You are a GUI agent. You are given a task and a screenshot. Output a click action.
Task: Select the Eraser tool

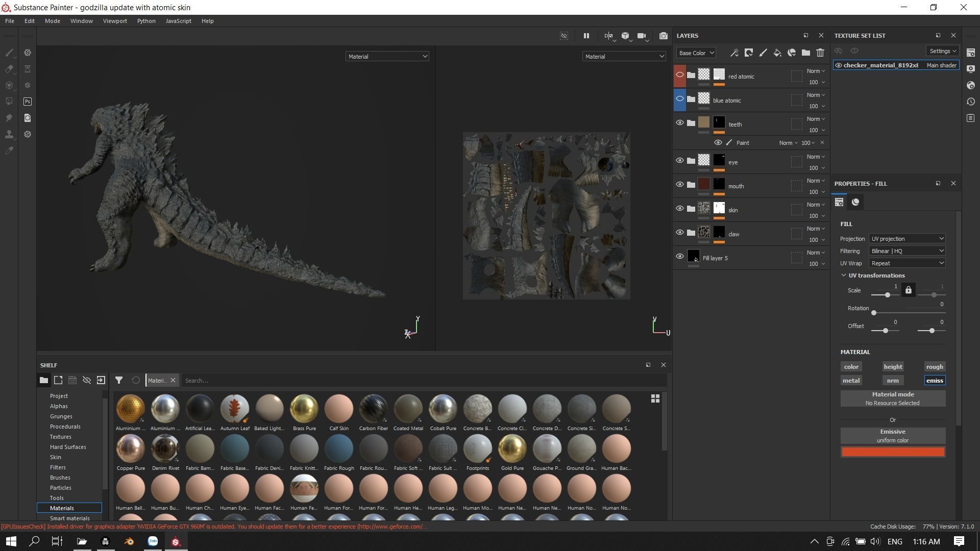click(x=9, y=69)
